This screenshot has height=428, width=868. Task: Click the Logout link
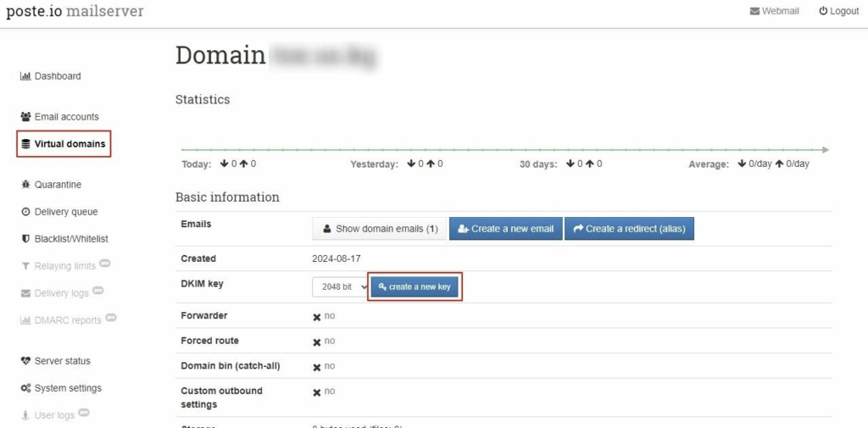(x=839, y=11)
